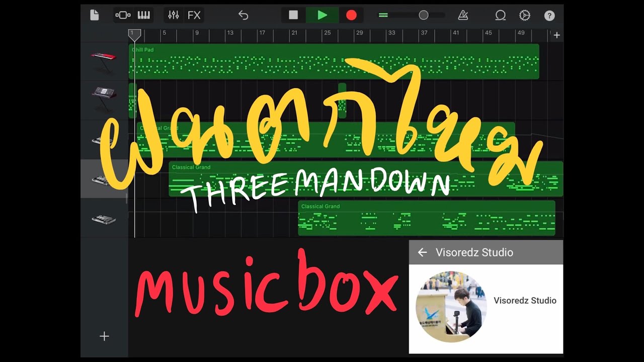The image size is (644, 362).
Task: Open the help question mark
Action: point(549,16)
